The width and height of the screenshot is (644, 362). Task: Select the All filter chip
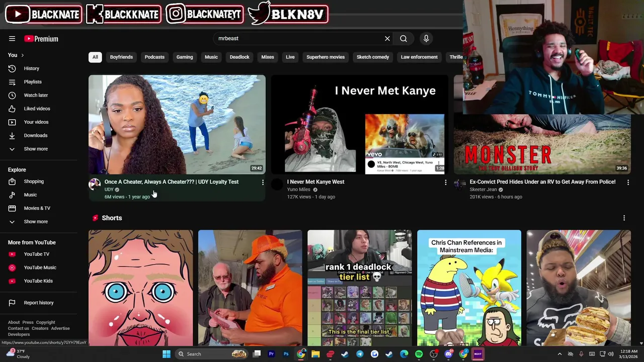(x=95, y=57)
